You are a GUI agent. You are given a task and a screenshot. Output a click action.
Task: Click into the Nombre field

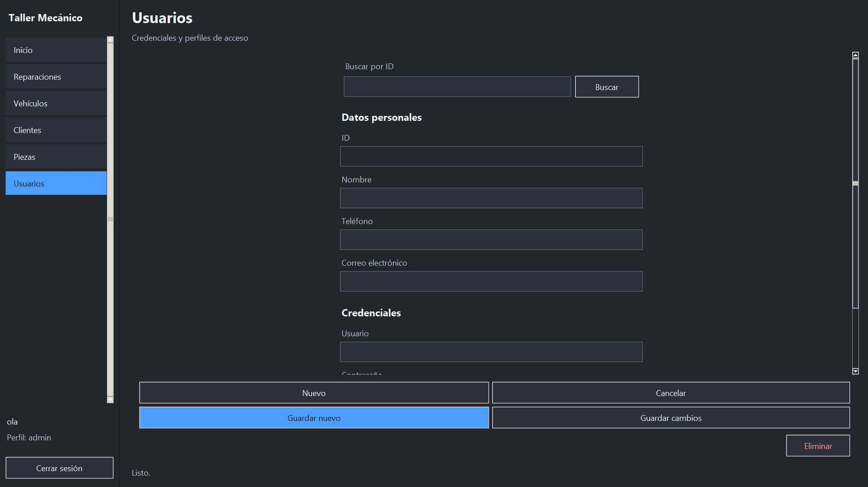pyautogui.click(x=491, y=198)
